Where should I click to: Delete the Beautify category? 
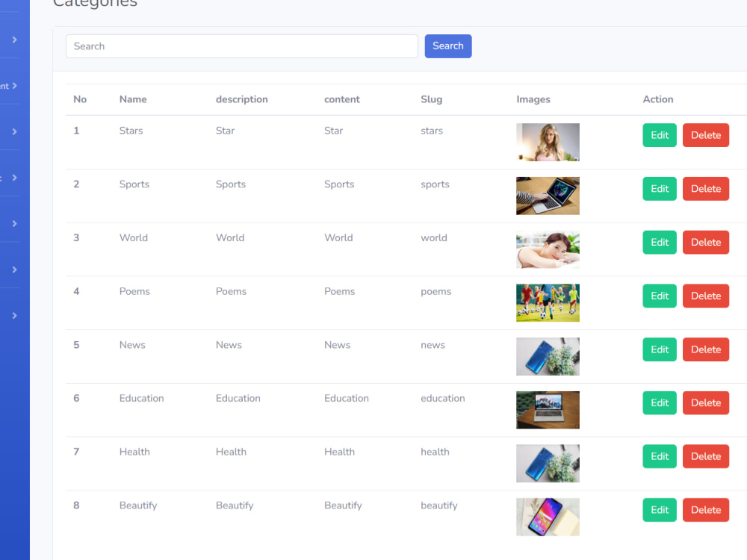tap(706, 510)
